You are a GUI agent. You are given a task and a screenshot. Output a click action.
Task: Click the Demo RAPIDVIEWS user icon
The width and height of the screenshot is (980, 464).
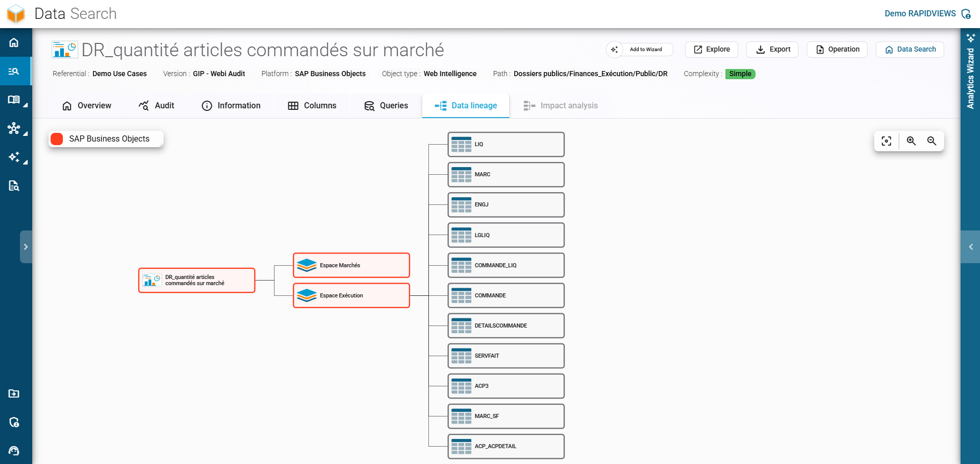pyautogui.click(x=966, y=14)
